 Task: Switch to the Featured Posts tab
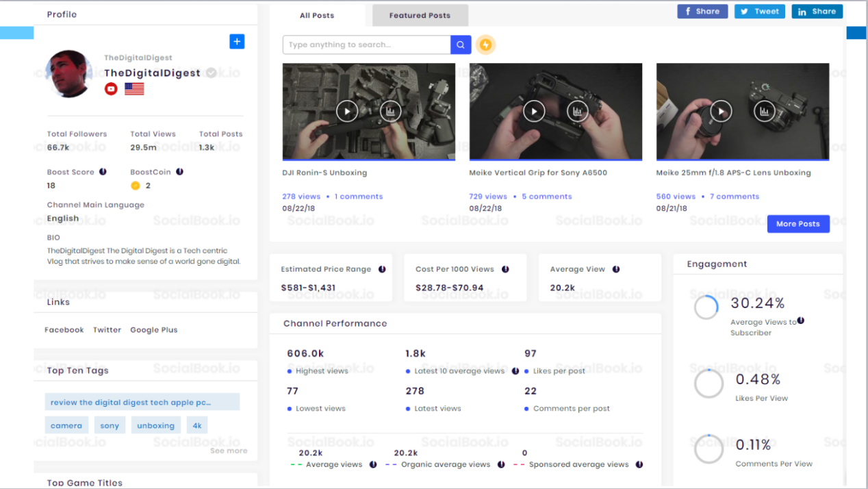tap(420, 15)
